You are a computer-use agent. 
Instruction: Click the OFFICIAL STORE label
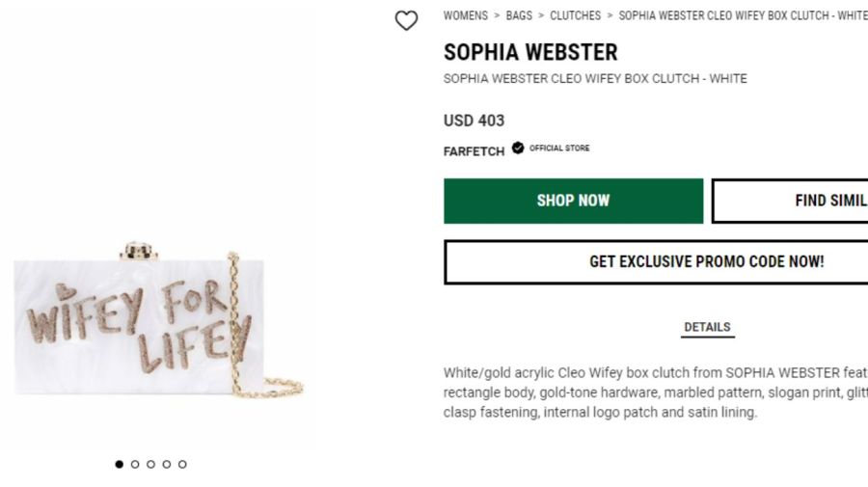559,149
